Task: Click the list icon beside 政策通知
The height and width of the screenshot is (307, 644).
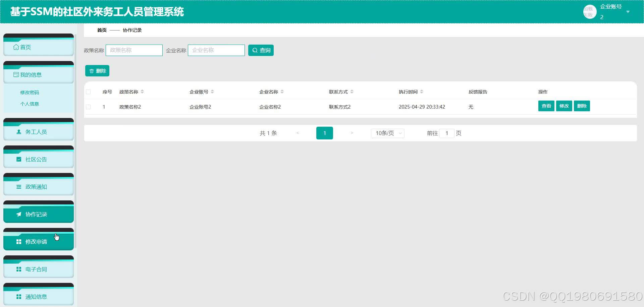Action: tap(19, 187)
